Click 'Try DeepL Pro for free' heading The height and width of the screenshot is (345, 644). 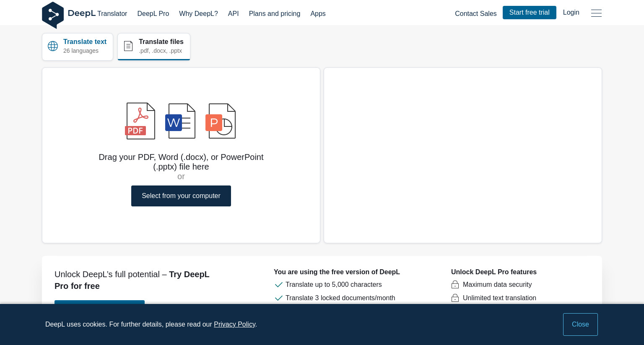coord(132,280)
